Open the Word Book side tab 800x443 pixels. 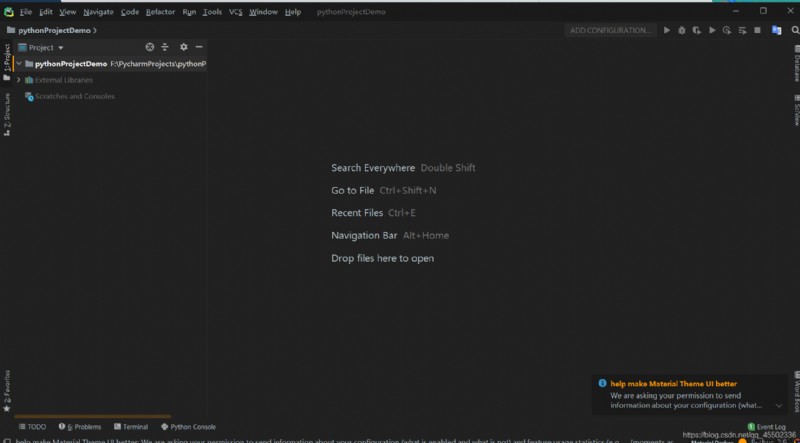click(x=796, y=392)
